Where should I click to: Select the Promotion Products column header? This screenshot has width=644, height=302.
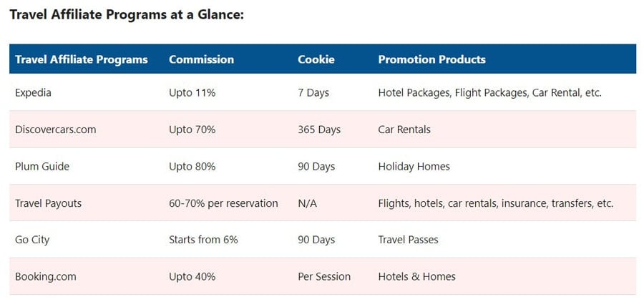click(x=431, y=59)
